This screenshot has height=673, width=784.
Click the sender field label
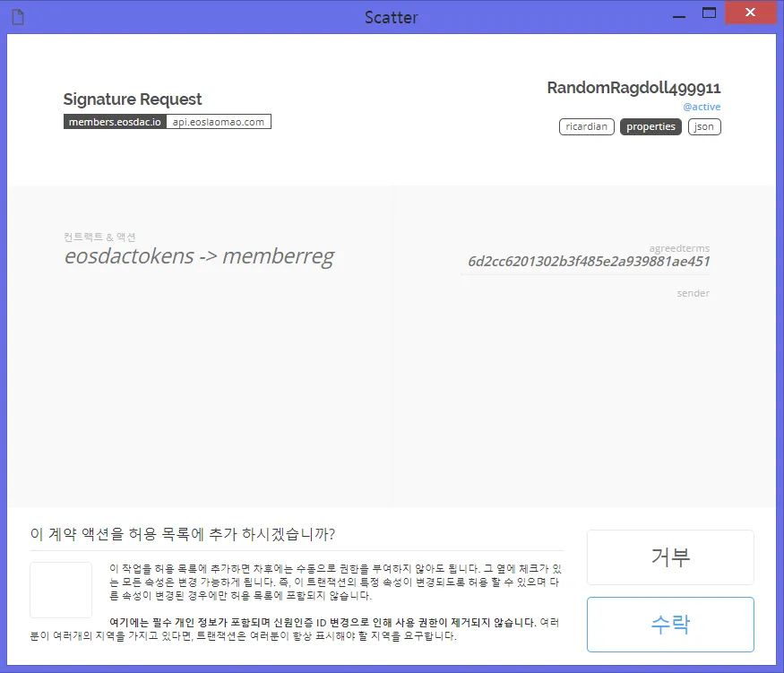[x=693, y=293]
